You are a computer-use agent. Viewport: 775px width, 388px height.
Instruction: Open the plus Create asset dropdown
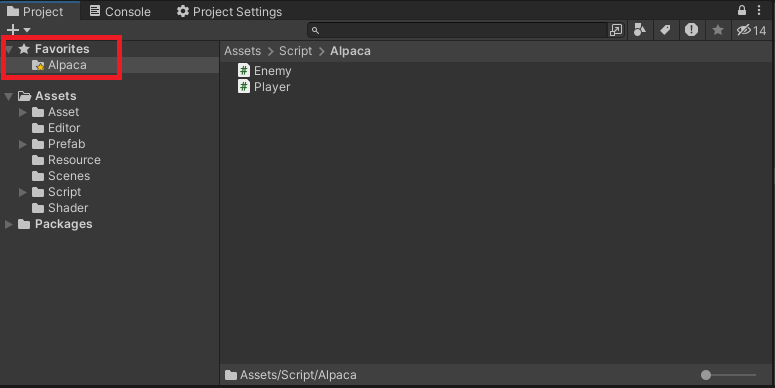18,30
